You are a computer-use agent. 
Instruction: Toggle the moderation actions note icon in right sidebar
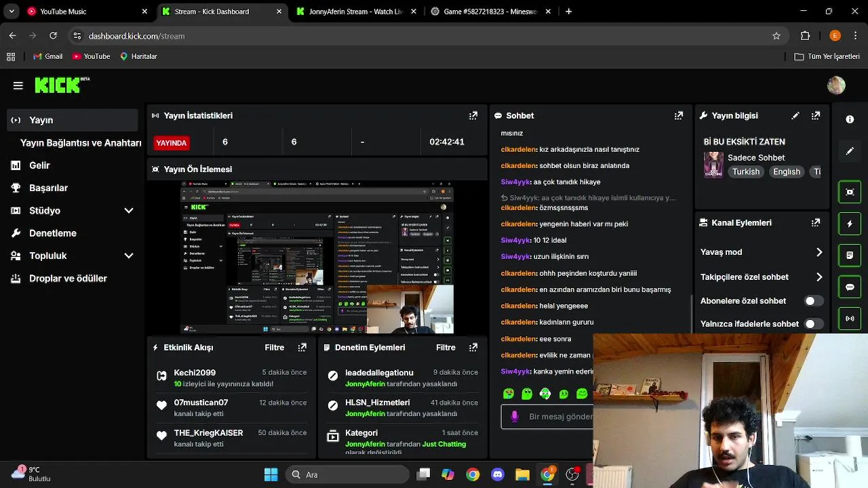pos(850,256)
